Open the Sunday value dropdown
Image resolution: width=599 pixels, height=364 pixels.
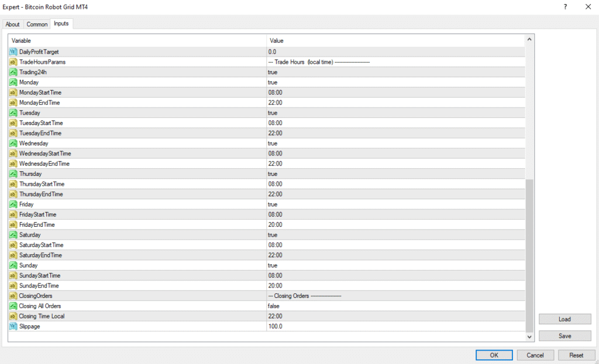tap(395, 265)
